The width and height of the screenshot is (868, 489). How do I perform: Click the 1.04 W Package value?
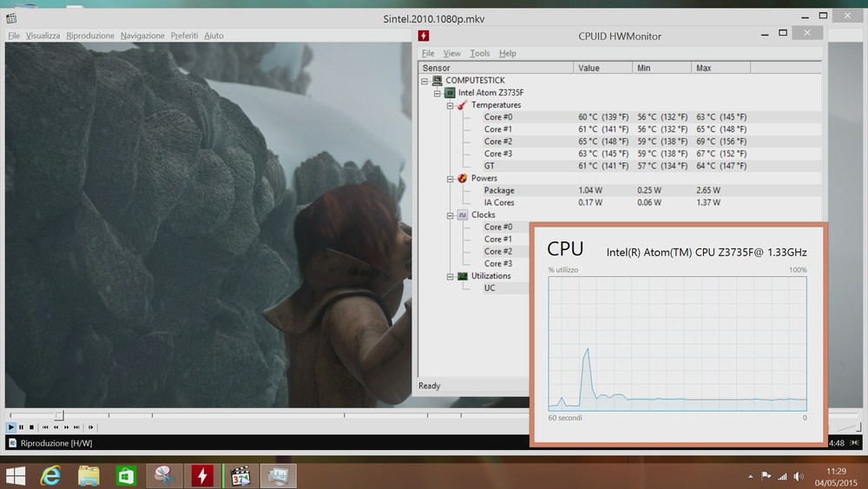pyautogui.click(x=590, y=190)
